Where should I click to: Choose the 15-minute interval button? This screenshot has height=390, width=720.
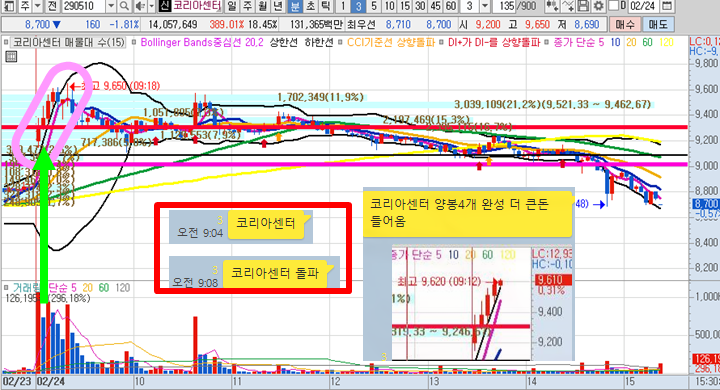click(405, 6)
